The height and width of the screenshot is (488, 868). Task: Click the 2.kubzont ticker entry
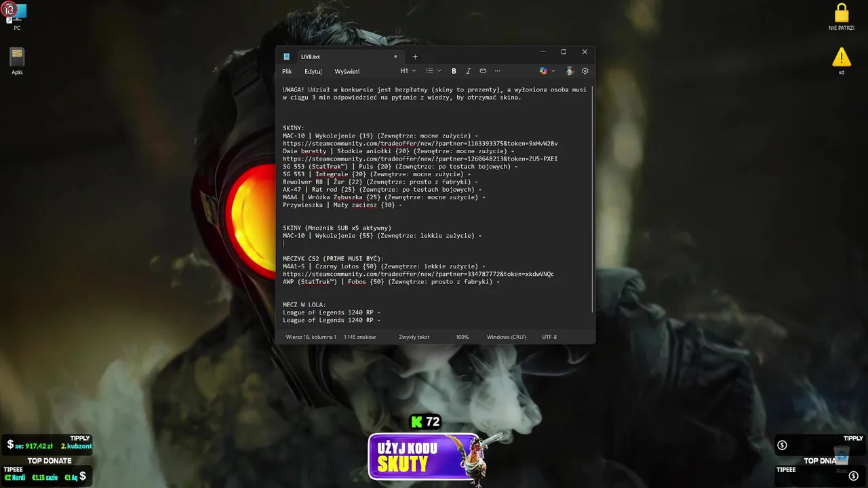pos(75,446)
